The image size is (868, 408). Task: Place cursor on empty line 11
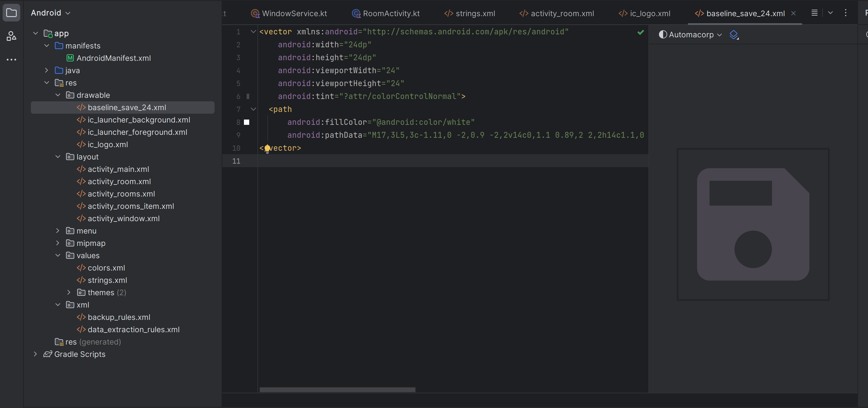pyautogui.click(x=453, y=161)
